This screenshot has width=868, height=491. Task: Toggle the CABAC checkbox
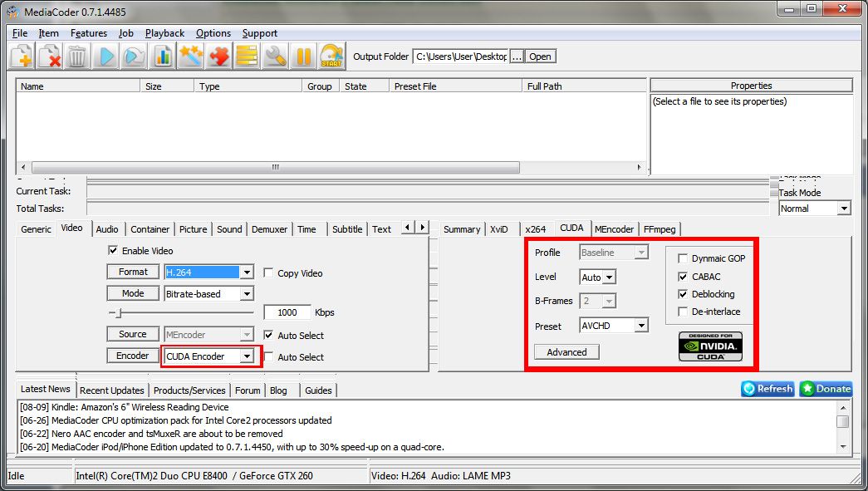[x=683, y=276]
